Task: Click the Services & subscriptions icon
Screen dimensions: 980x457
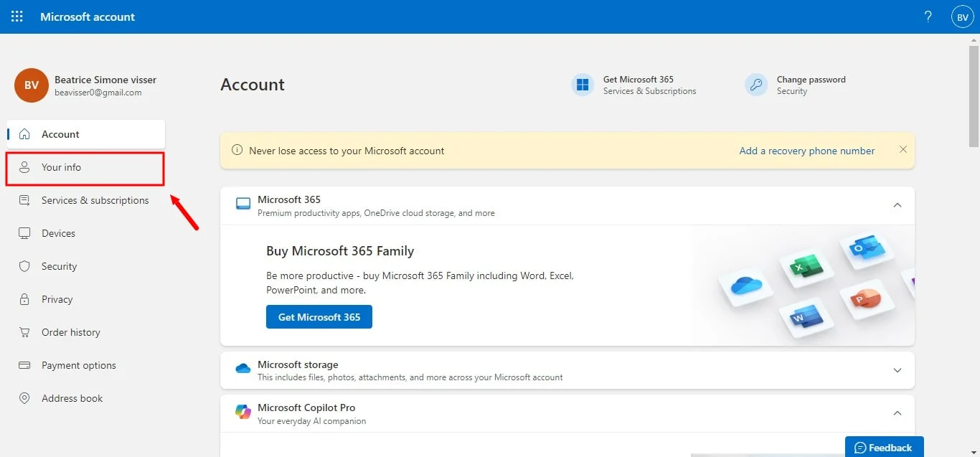Action: pos(24,200)
